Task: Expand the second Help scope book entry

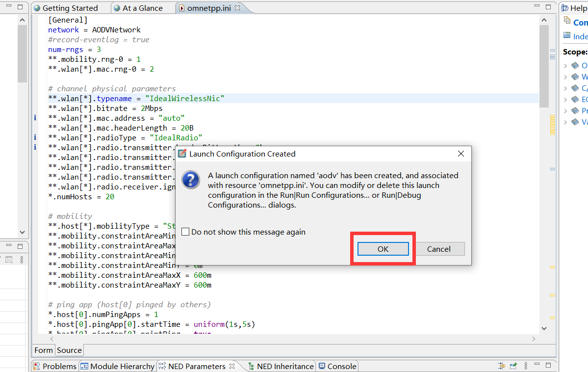Action: pos(565,77)
